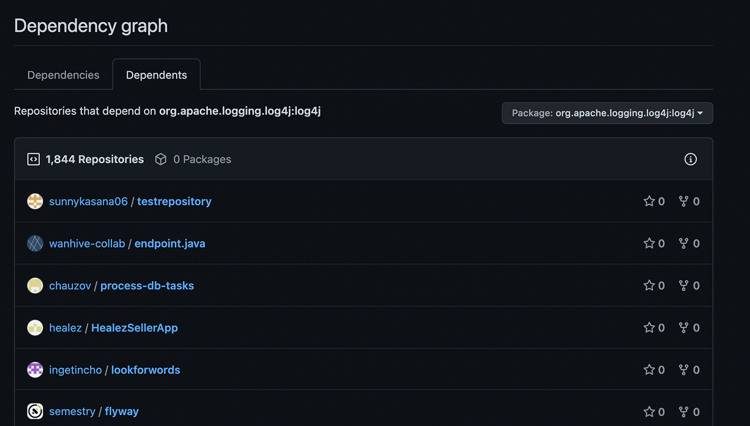750x426 pixels.
Task: Click star icon for healez/HealezSellerApp
Action: tap(649, 328)
